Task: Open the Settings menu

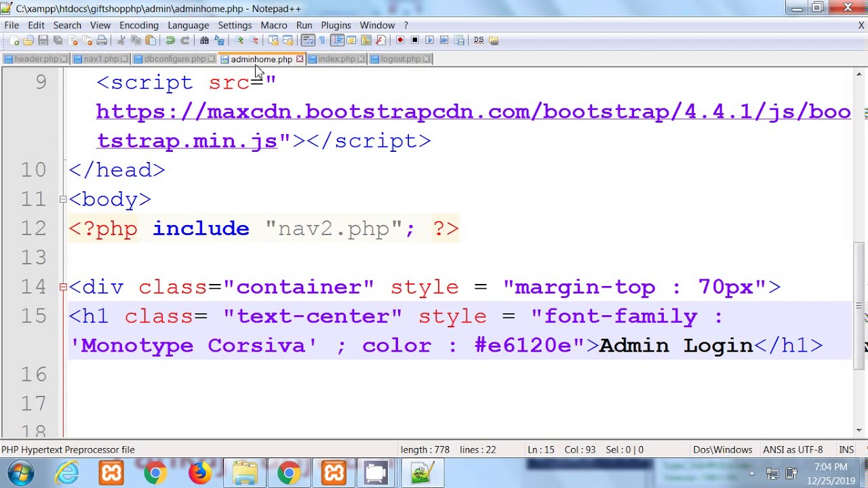Action: [235, 25]
